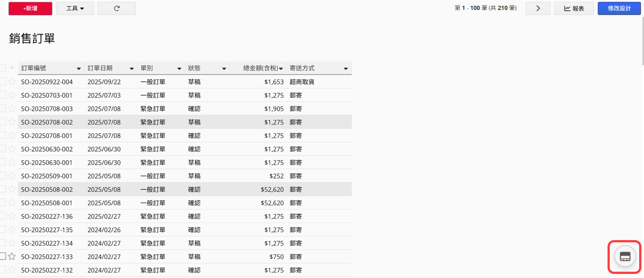
Task: Star order SO-20250922-004 as favorite
Action: (x=12, y=82)
